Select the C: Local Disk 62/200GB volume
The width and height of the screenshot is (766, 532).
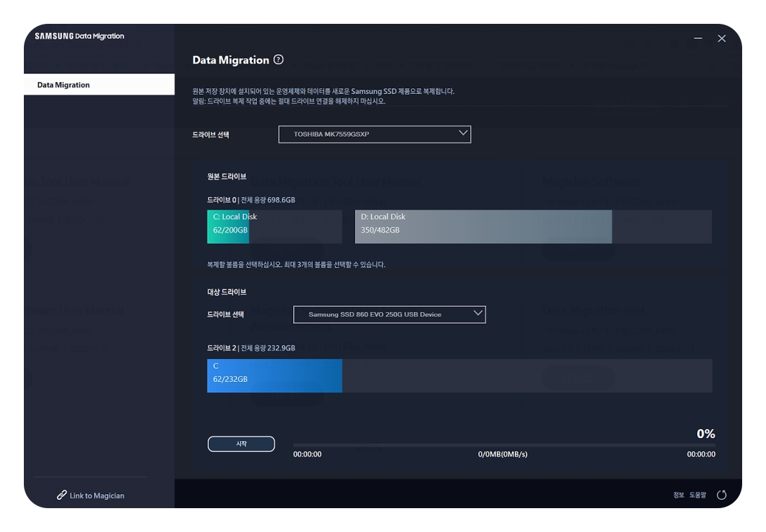[x=274, y=226]
